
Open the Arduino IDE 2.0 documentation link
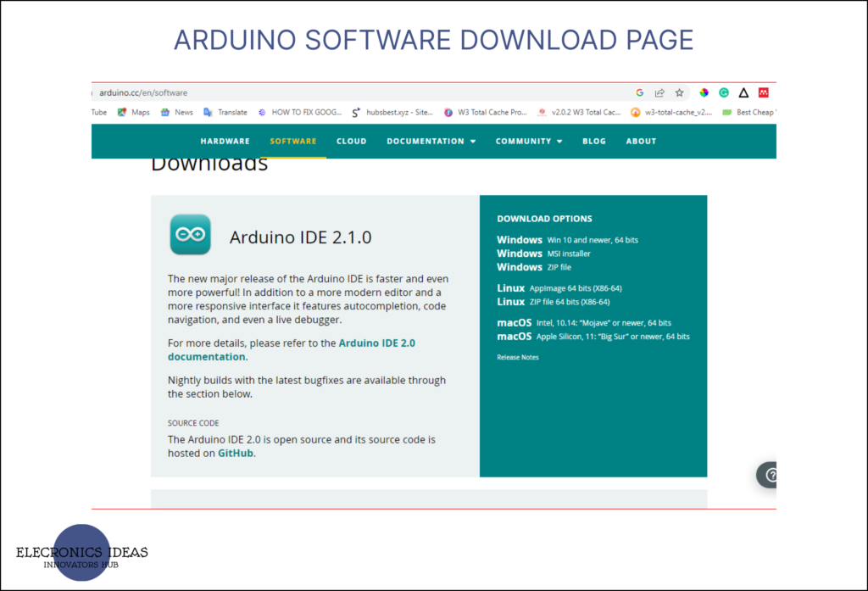tap(292, 349)
